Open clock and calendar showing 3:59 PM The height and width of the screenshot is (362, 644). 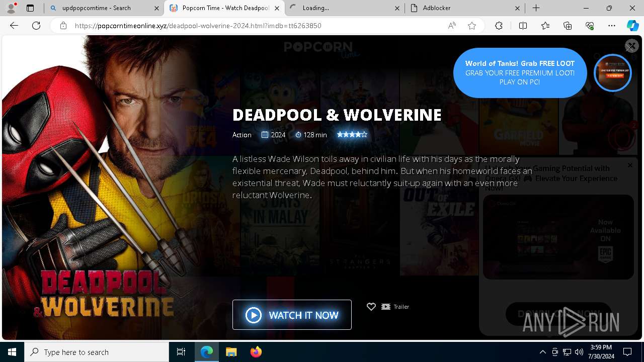tap(601, 352)
